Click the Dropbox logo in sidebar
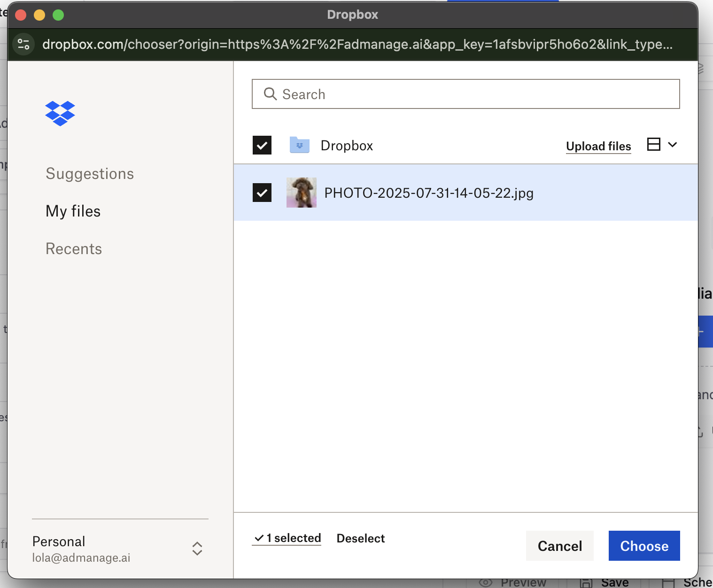713x588 pixels. [60, 113]
